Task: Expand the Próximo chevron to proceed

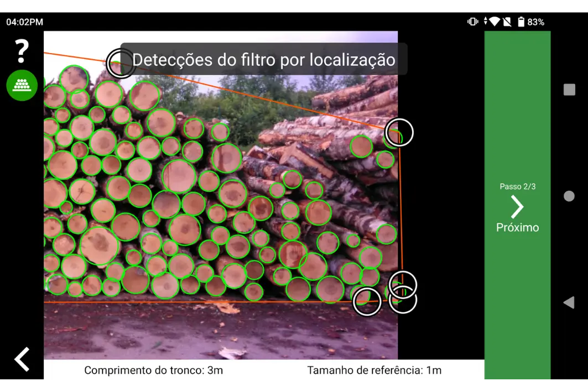Action: [x=518, y=207]
